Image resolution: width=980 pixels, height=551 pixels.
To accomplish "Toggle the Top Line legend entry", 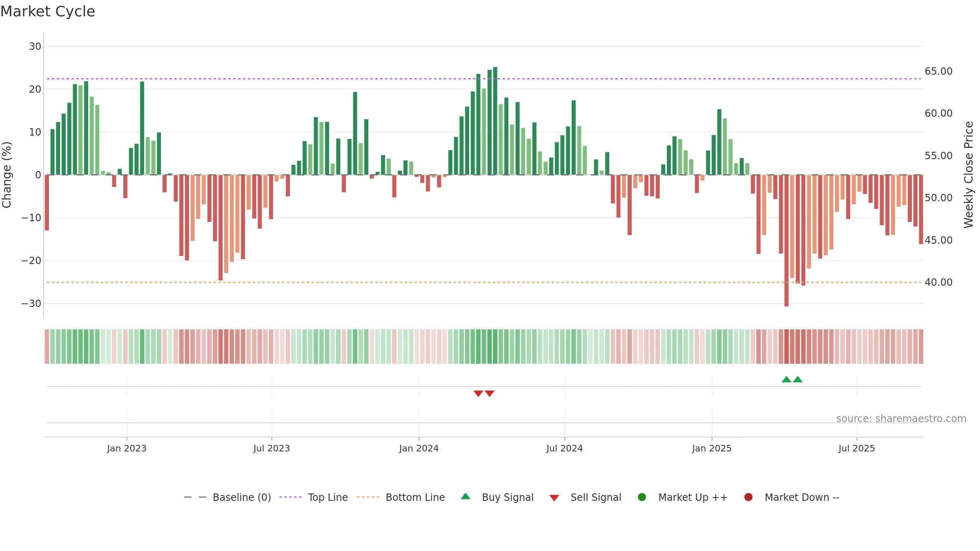I will coord(314,497).
